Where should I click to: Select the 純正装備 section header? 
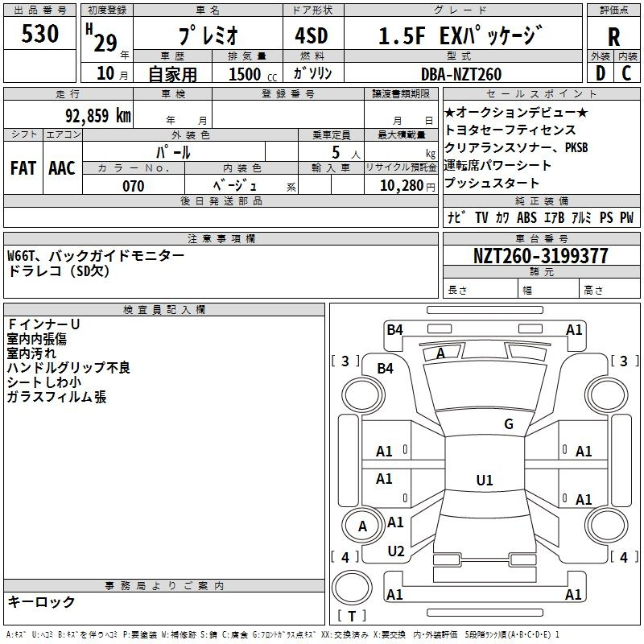coord(541,200)
